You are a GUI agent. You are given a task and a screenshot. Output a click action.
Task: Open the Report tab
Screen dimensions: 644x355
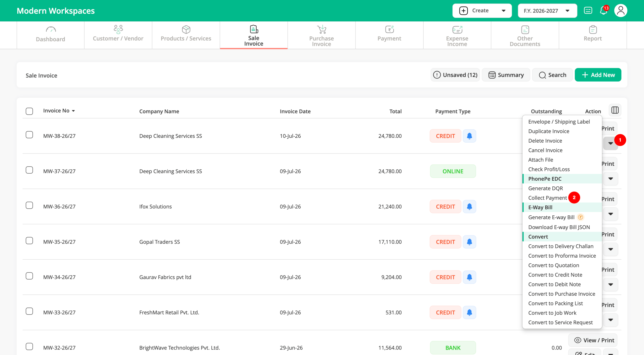click(x=593, y=35)
